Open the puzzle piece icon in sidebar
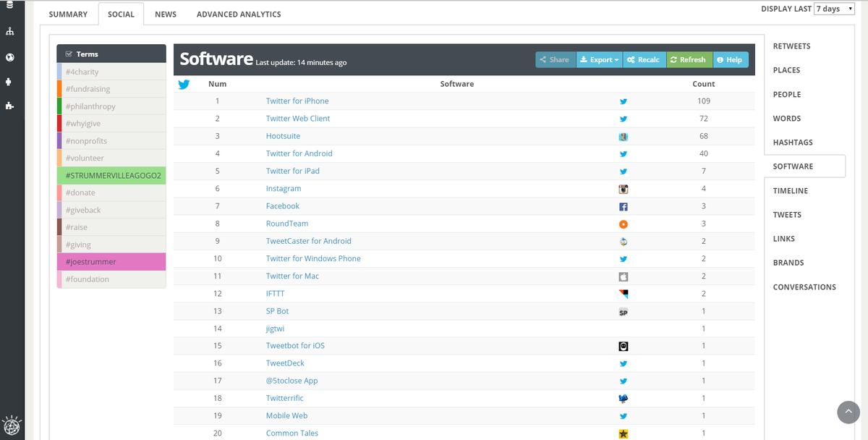 tap(9, 106)
